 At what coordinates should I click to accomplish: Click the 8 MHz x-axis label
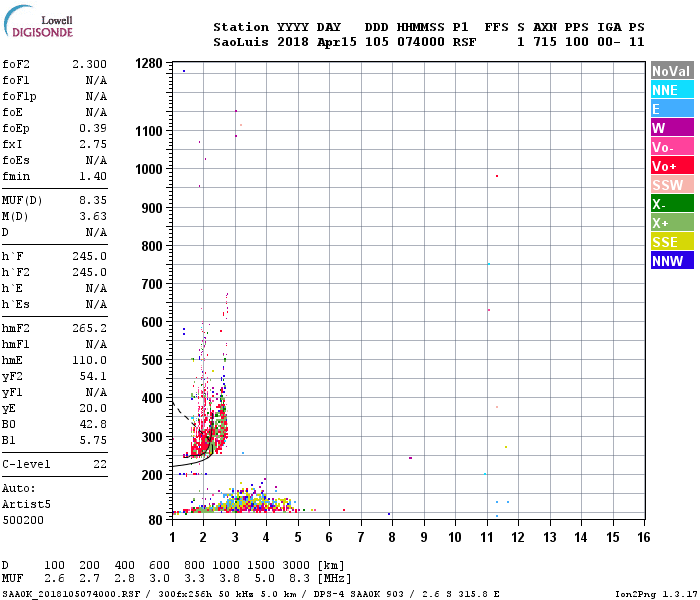click(x=392, y=538)
